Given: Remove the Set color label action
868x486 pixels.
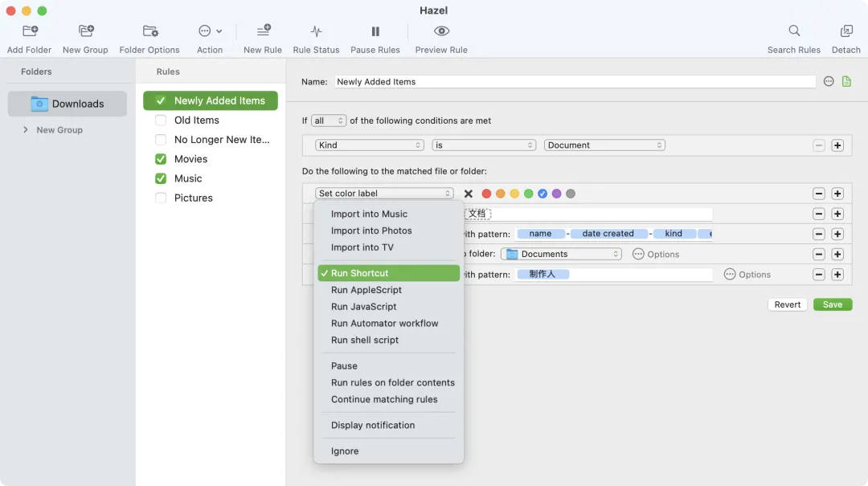Looking at the screenshot, I should [x=819, y=194].
